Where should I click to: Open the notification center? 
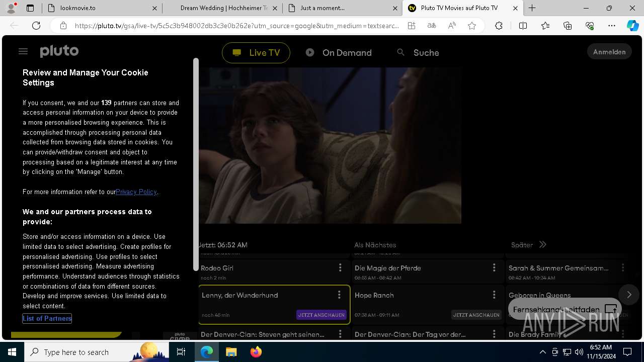coord(627,352)
